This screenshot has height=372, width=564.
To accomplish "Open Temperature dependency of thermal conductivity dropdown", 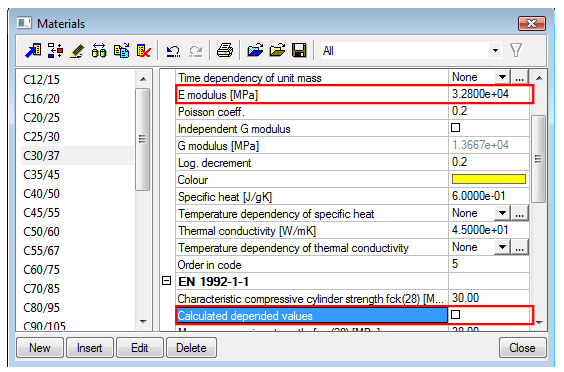I will [x=502, y=247].
